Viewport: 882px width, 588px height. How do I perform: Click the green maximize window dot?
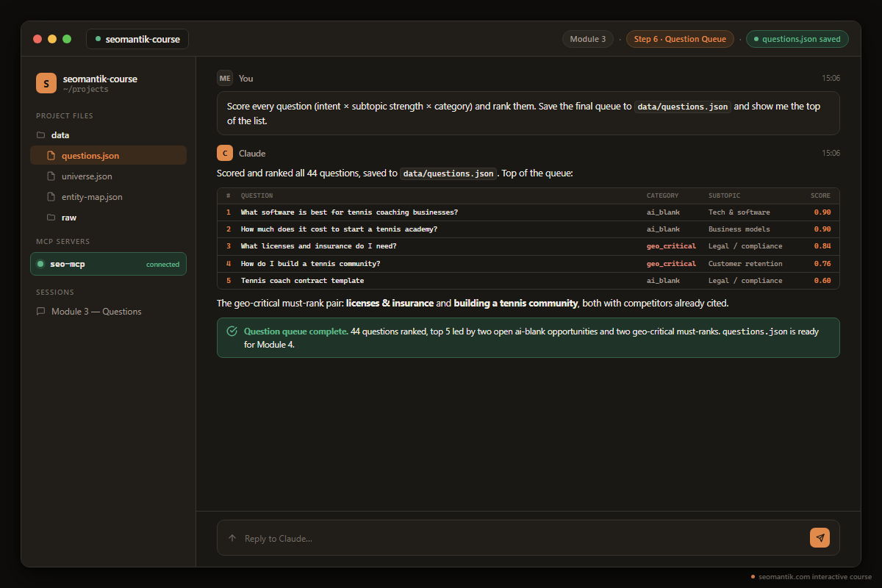(x=67, y=39)
